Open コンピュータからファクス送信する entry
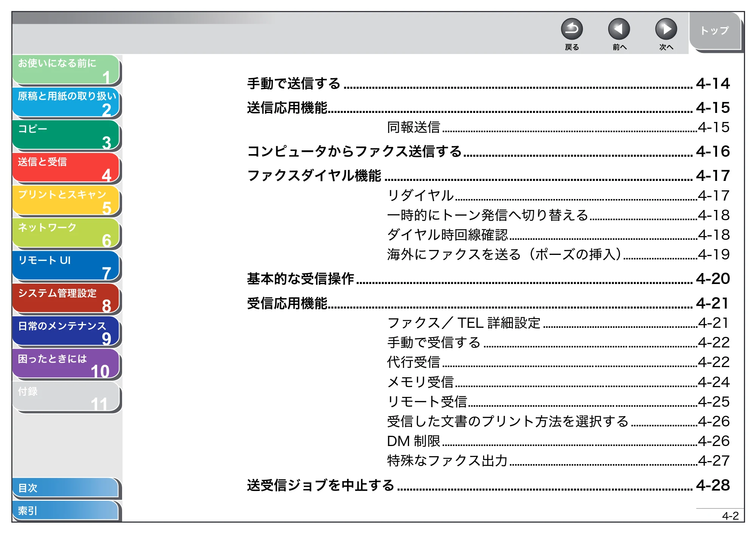756x534 pixels. click(x=488, y=151)
